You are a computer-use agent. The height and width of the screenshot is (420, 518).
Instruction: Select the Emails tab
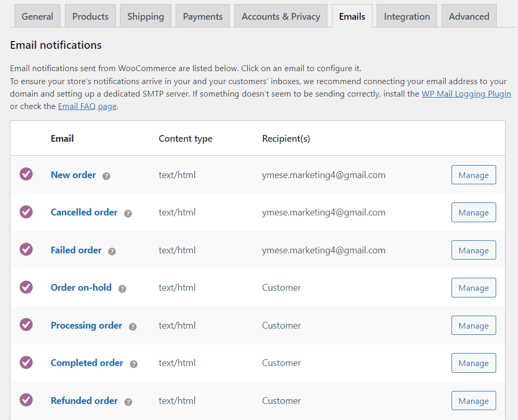point(352,16)
